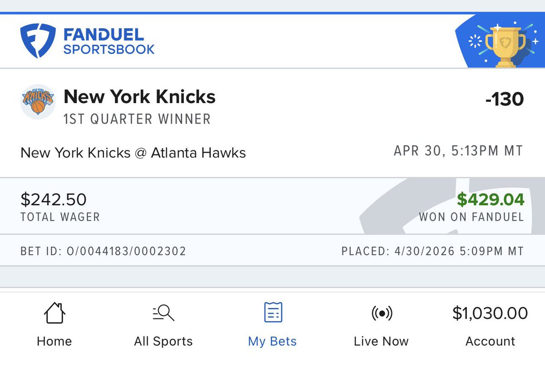Tap the New York Knicks team logo
The height and width of the screenshot is (392, 545).
tap(38, 101)
